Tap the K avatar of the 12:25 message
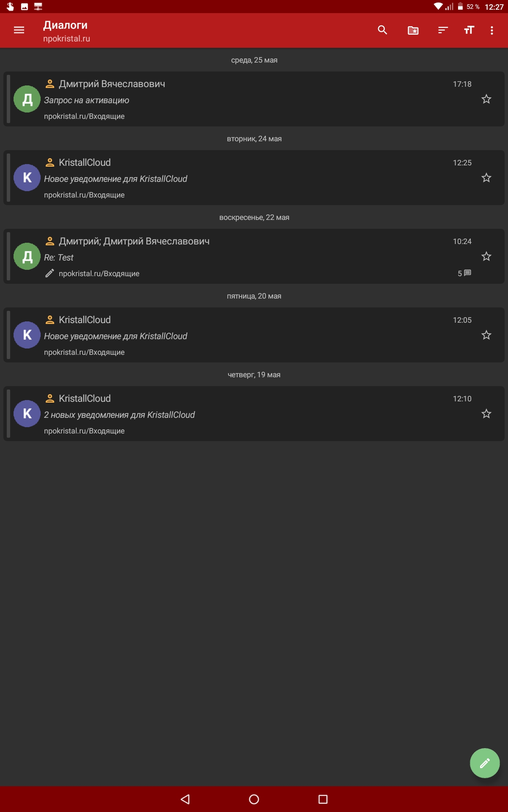508x812 pixels. point(27,178)
